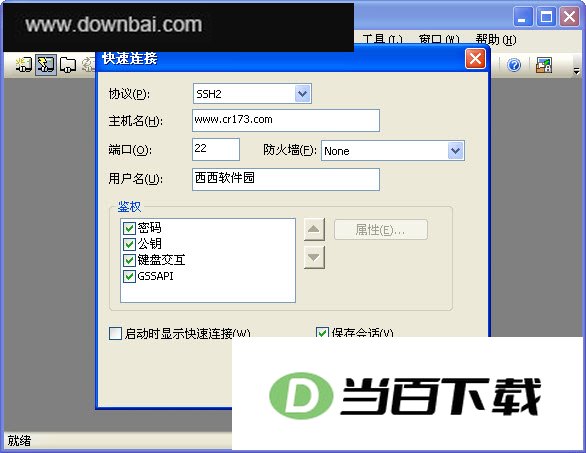Toggle the 保存会话 save session checkbox
The height and width of the screenshot is (453, 586).
322,332
